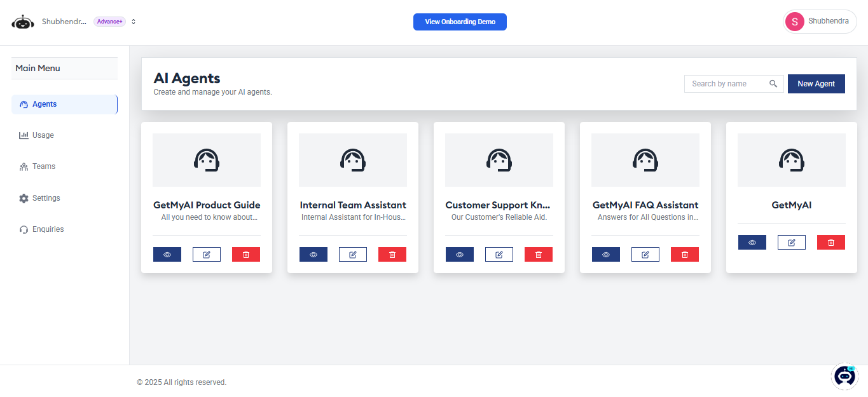Viewport: 868px width, 397px height.
Task: Delete the Internal Team Assistant agent
Action: 392,255
